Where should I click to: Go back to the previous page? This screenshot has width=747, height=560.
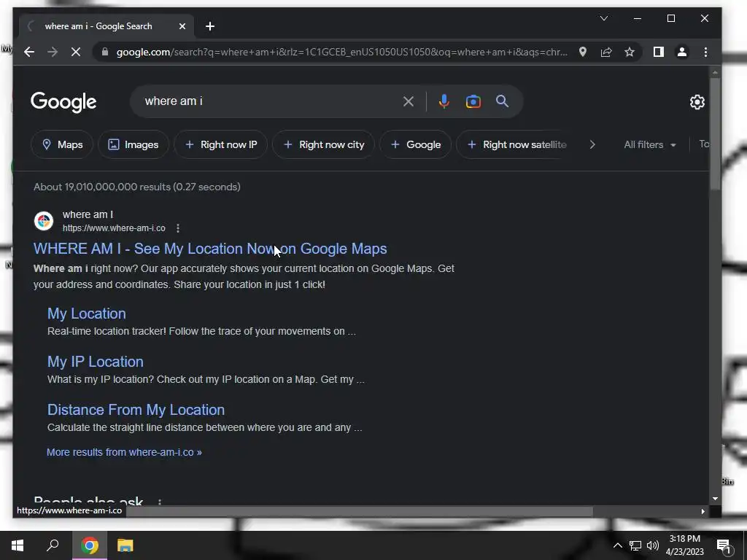29,52
